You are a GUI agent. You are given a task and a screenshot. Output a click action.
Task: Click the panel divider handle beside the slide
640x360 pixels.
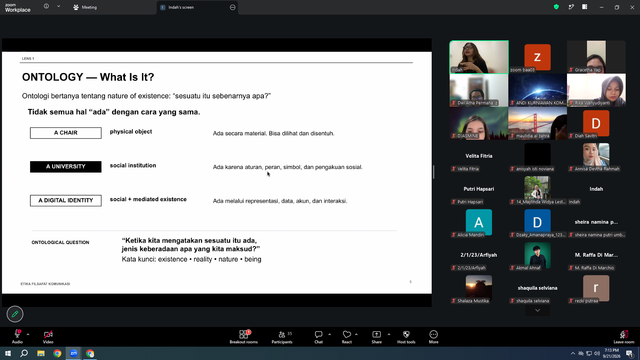(433, 172)
